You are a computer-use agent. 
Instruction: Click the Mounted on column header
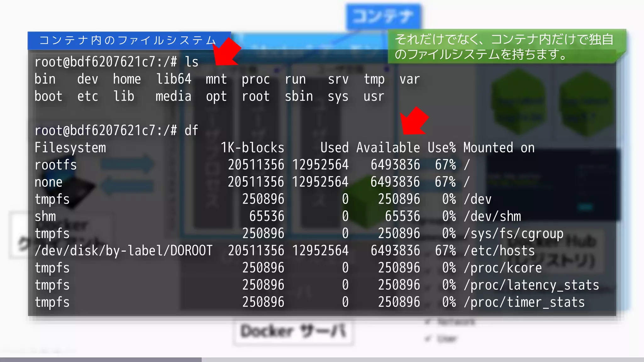[499, 148]
